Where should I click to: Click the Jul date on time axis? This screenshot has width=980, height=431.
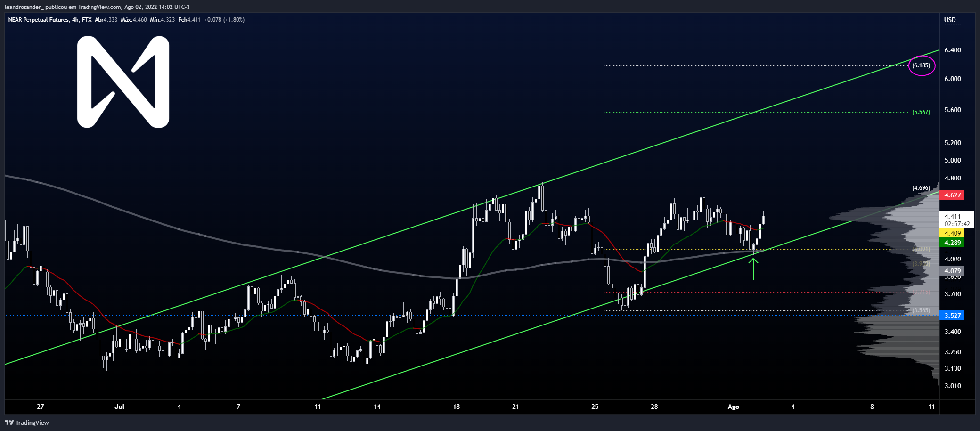coord(120,407)
